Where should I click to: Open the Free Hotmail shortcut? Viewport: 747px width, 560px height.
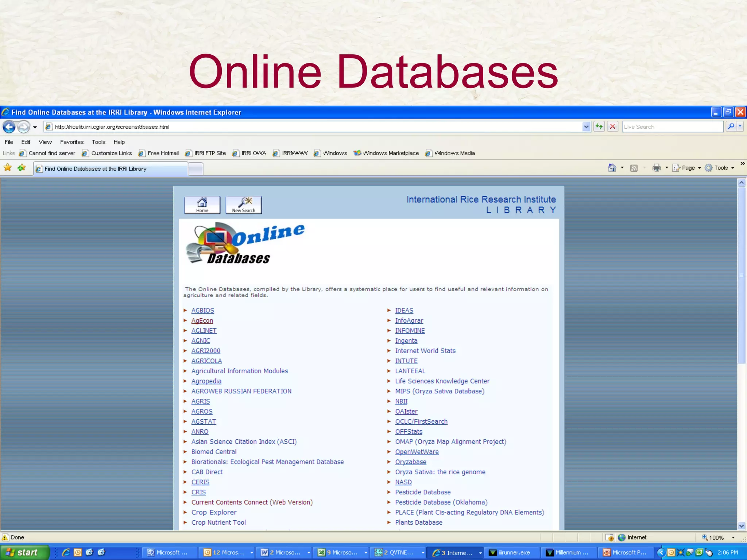[x=159, y=153]
